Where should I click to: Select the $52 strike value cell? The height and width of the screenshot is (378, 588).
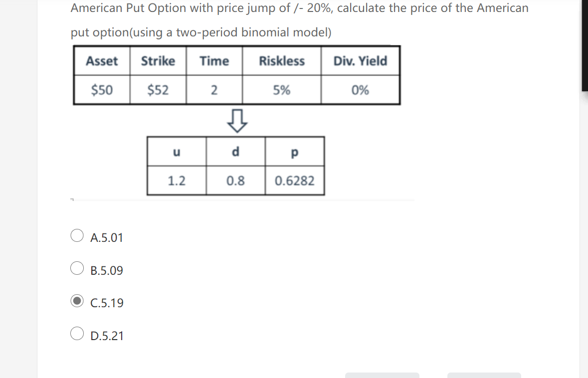(158, 90)
